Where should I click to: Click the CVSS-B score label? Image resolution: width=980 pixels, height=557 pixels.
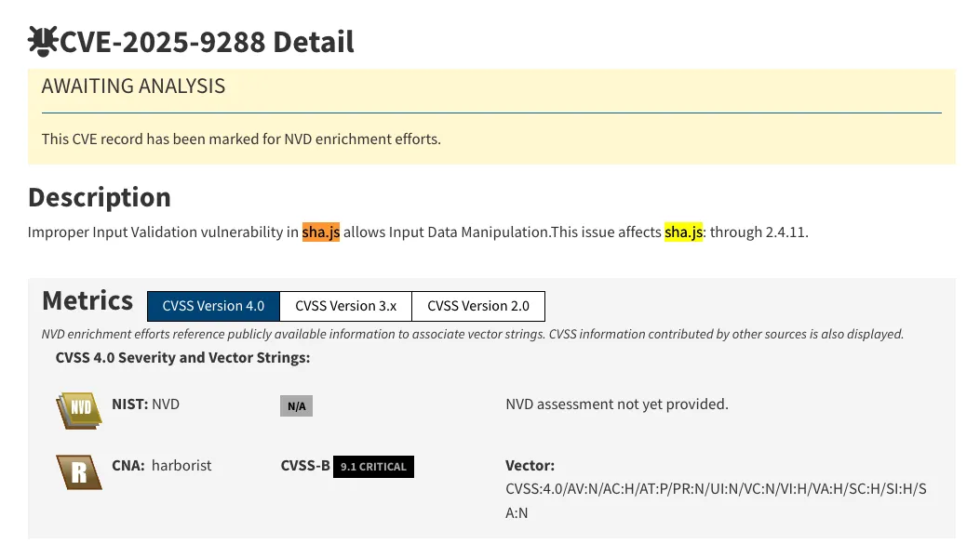[x=305, y=466]
